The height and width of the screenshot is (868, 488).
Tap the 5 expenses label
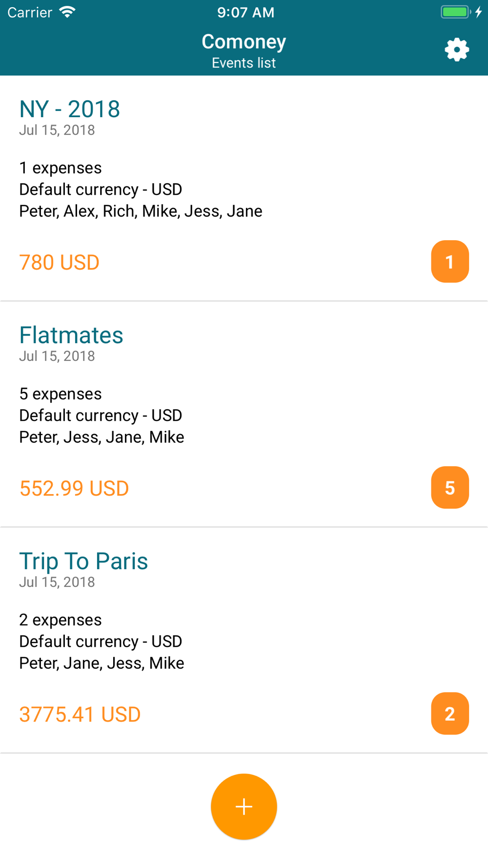pos(61,394)
